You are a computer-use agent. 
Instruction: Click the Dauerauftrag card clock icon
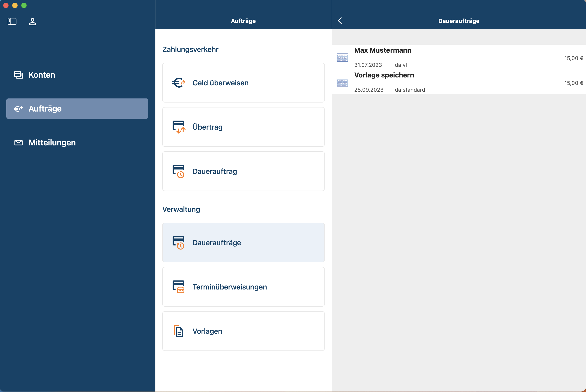click(x=178, y=171)
